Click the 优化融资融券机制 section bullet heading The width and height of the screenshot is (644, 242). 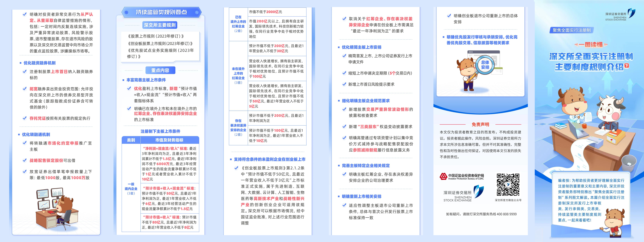click(39, 63)
